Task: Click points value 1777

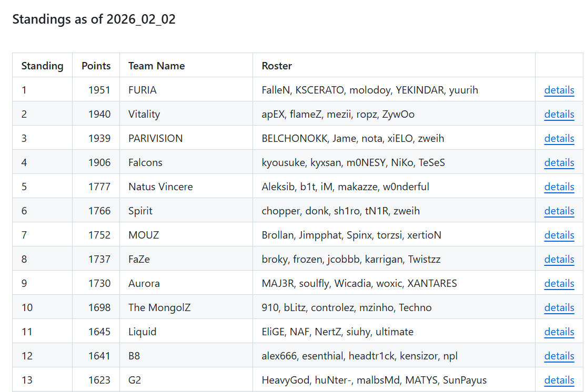Action: click(99, 187)
